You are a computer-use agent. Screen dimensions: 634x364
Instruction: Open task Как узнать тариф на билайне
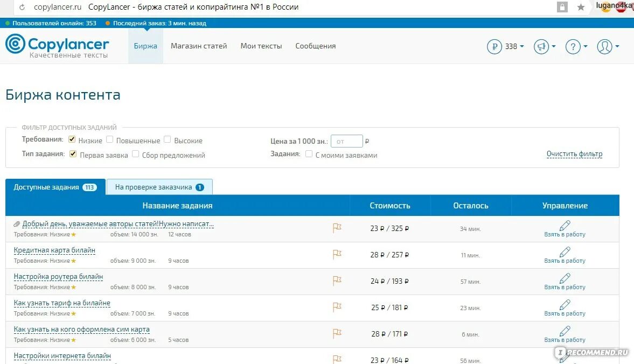[62, 303]
